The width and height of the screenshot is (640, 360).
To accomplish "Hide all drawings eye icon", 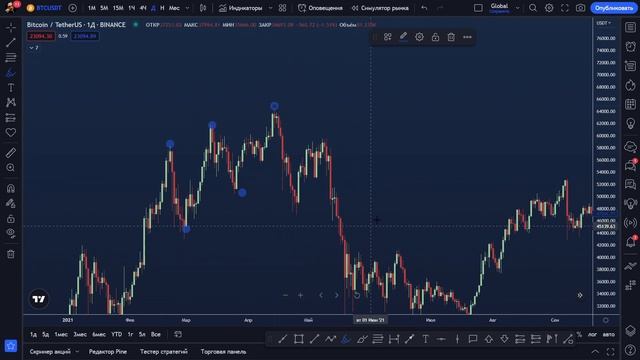I will click(x=11, y=233).
